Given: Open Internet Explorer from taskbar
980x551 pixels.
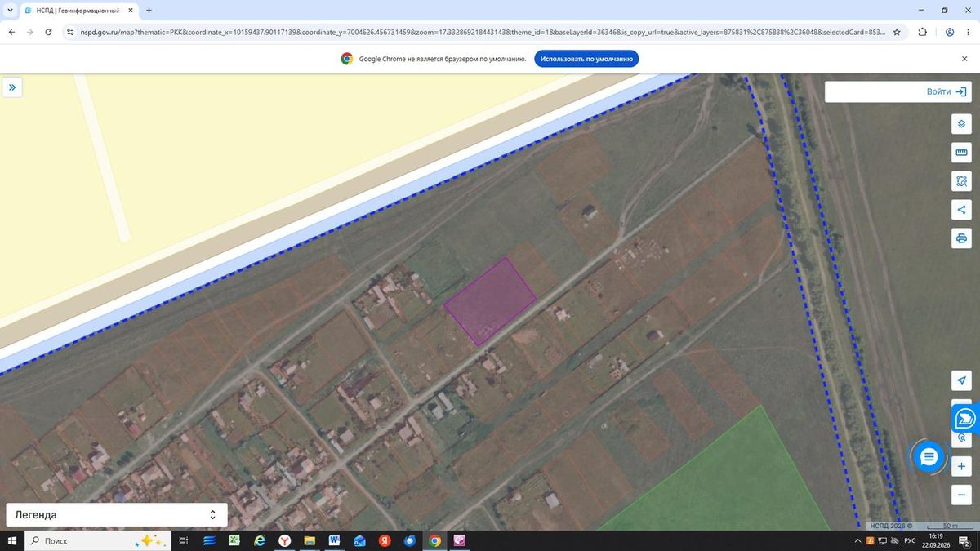Looking at the screenshot, I should pyautogui.click(x=260, y=540).
